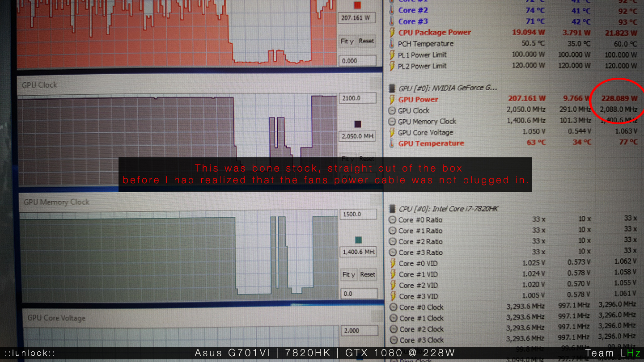Click the 1.025 V Core #0 VID value

(534, 263)
